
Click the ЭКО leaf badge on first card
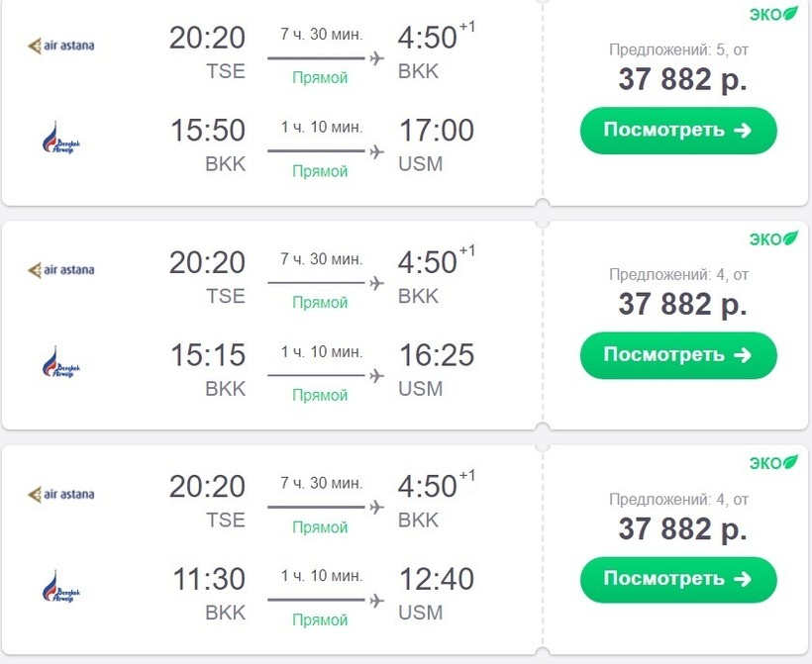[x=772, y=14]
